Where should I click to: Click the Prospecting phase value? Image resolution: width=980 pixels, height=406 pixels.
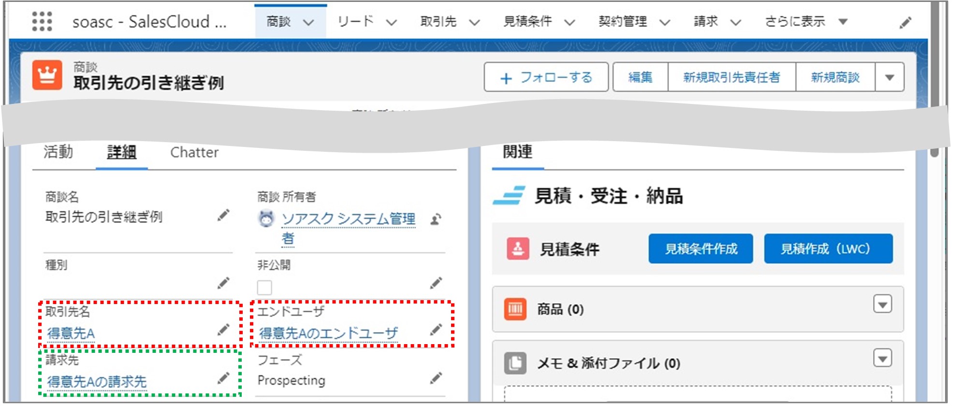coord(292,380)
